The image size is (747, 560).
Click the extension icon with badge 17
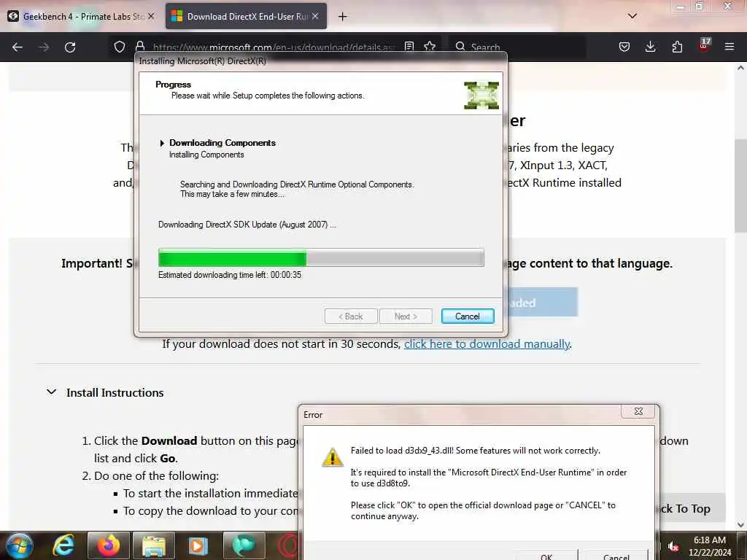(704, 44)
